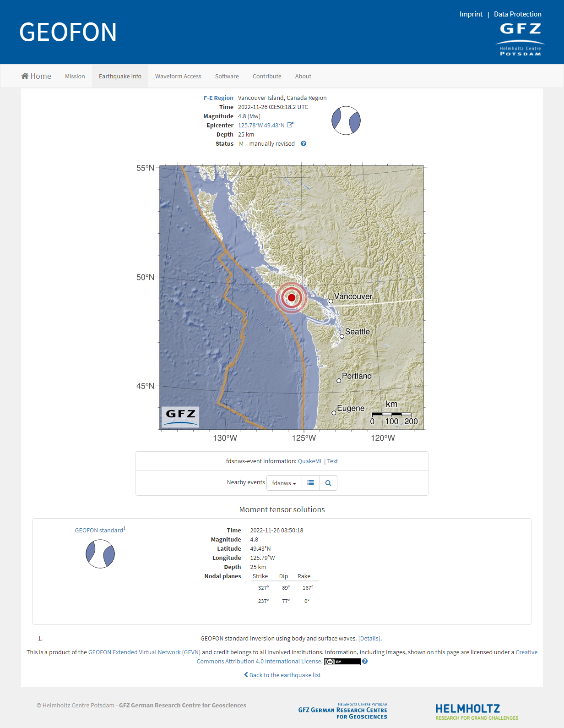Go back to the earthquake list
Screen dimensions: 564x728
click(282, 675)
